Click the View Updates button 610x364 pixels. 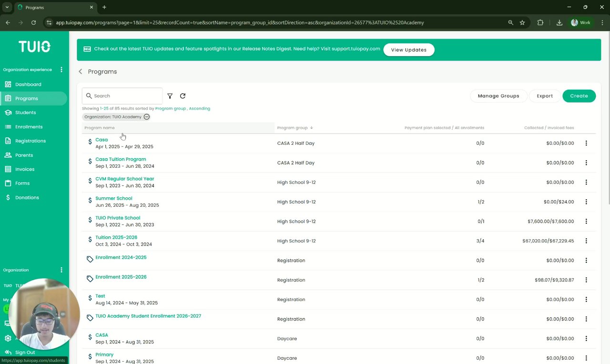409,50
